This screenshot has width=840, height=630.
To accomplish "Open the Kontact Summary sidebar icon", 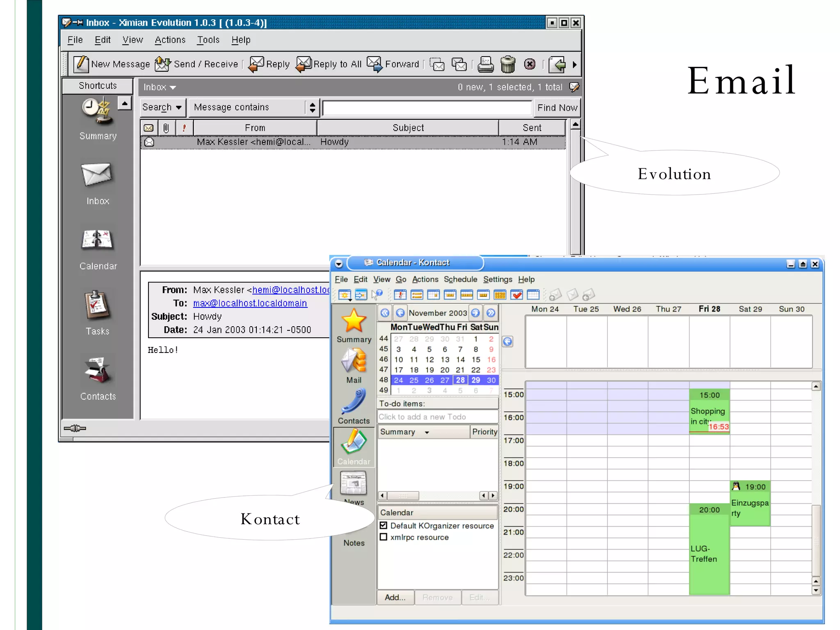I will pyautogui.click(x=354, y=325).
